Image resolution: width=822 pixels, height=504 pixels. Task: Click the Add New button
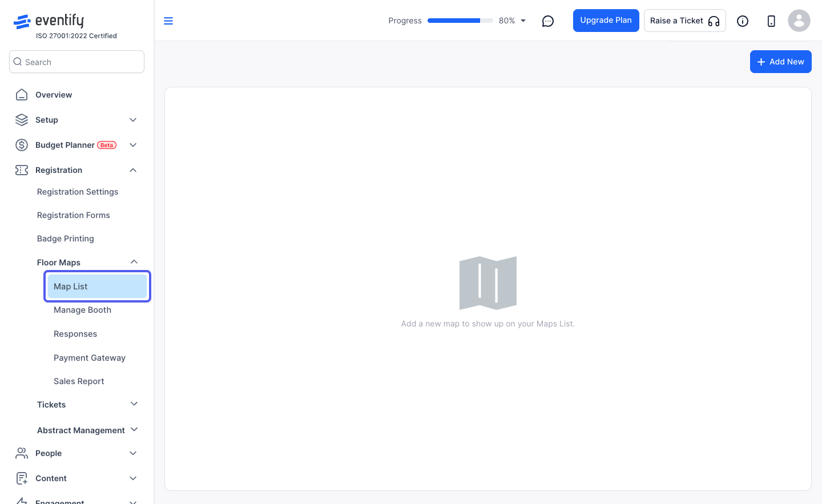tap(781, 62)
